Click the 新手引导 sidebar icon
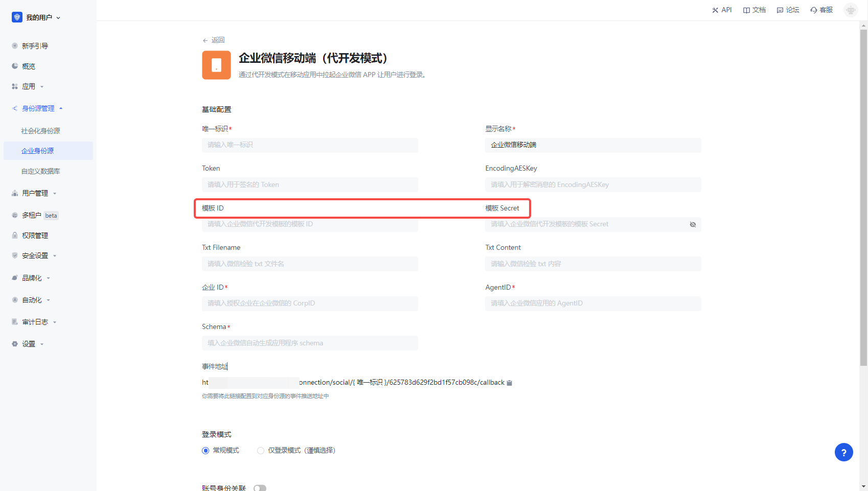 pyautogui.click(x=15, y=46)
